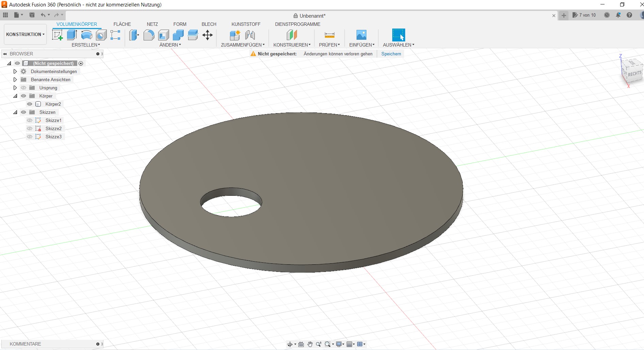Activate the Pan hand tool
This screenshot has height=350, width=644.
(310, 344)
